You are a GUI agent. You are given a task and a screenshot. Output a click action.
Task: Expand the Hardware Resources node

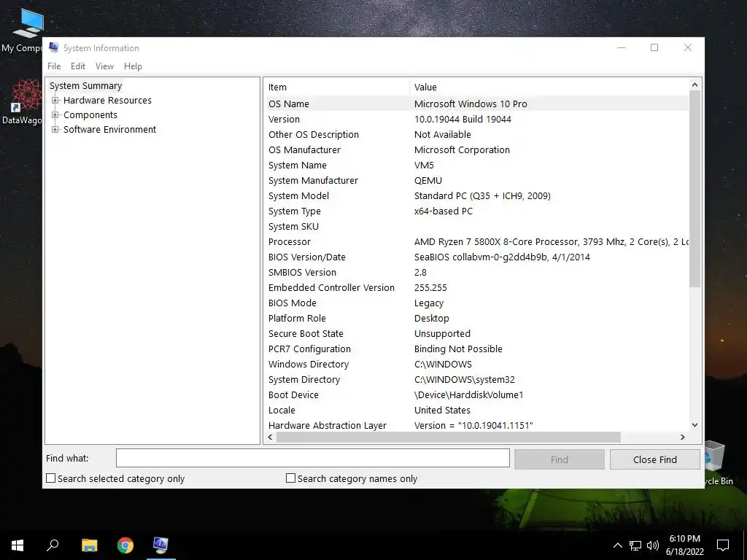click(x=55, y=101)
